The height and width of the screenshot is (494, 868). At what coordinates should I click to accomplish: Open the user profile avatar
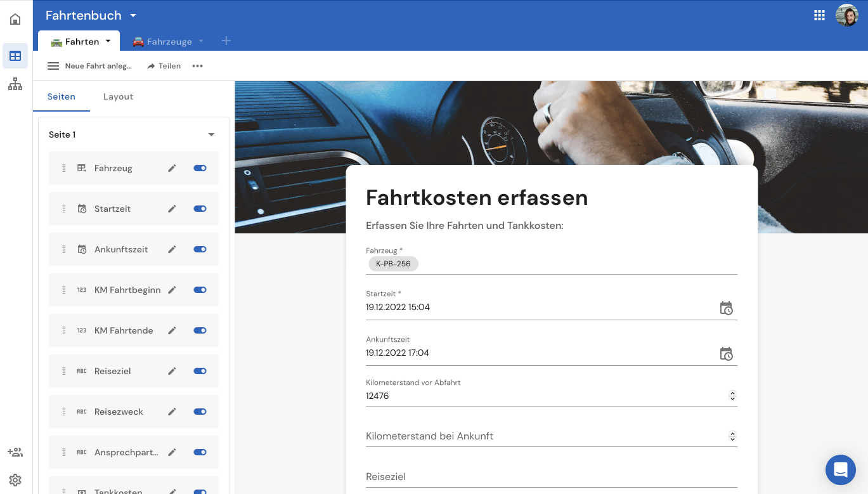(847, 15)
